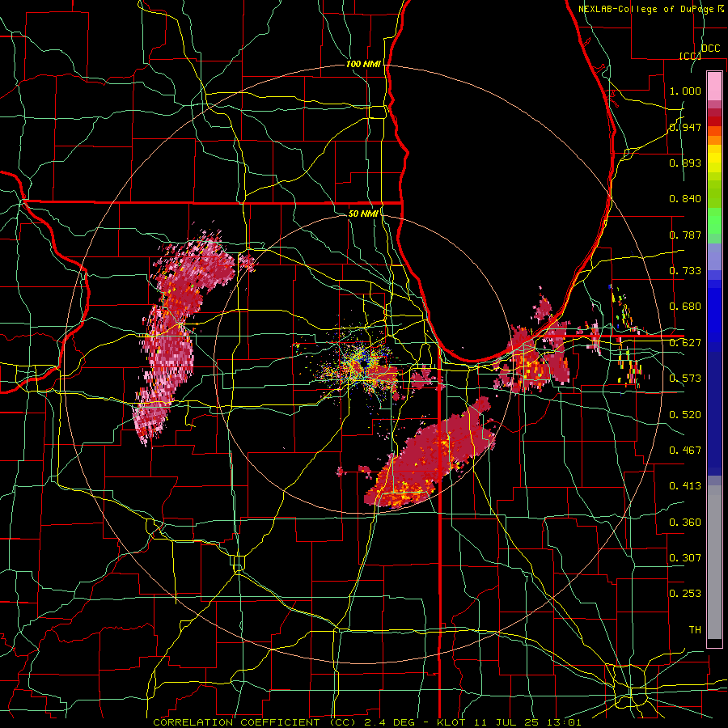Select the 0.413 scale value

(x=685, y=486)
